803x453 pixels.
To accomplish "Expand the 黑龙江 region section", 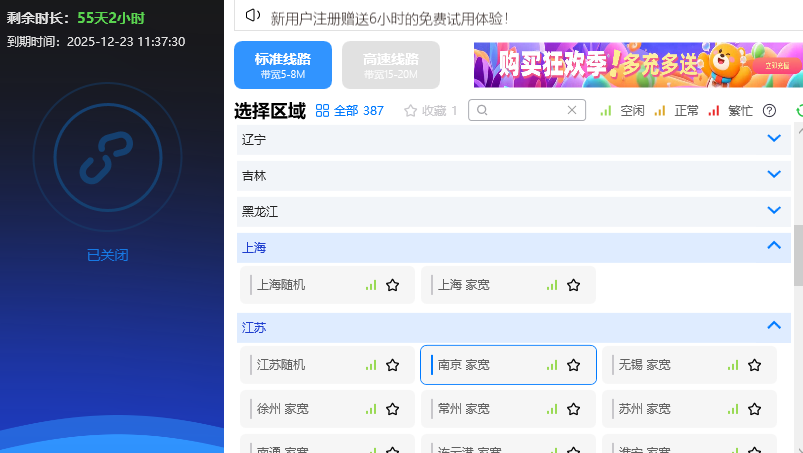I will 773,211.
